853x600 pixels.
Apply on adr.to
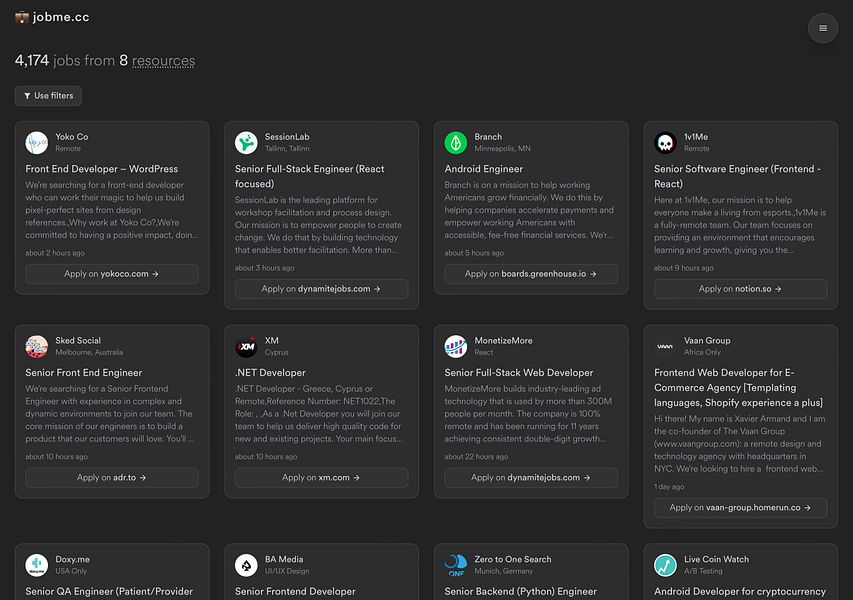click(112, 478)
